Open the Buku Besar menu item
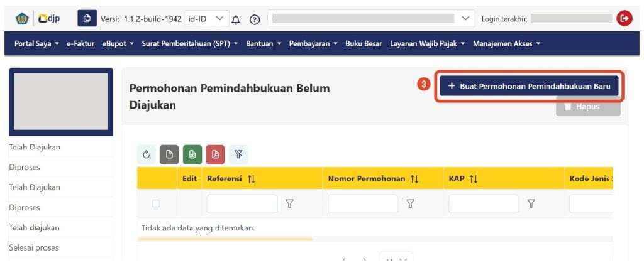 click(x=364, y=43)
